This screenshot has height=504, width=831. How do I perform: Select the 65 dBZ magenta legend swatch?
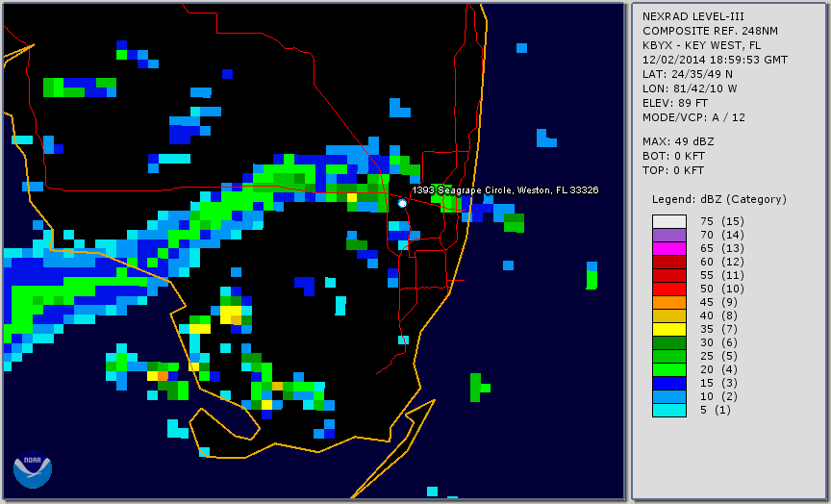click(669, 248)
